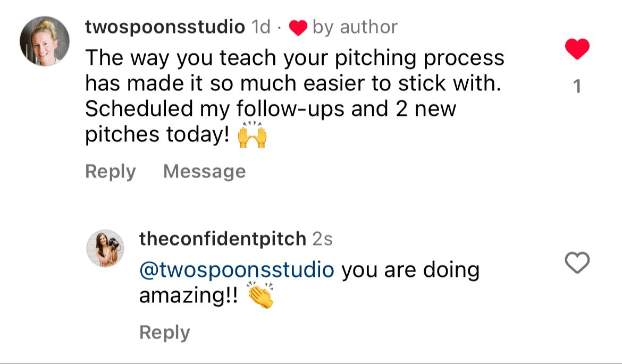Open twospoonsstudio's profile picture

(45, 41)
